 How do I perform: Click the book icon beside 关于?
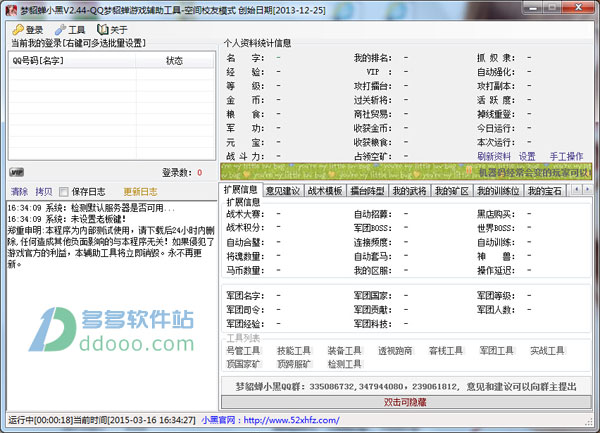click(103, 29)
